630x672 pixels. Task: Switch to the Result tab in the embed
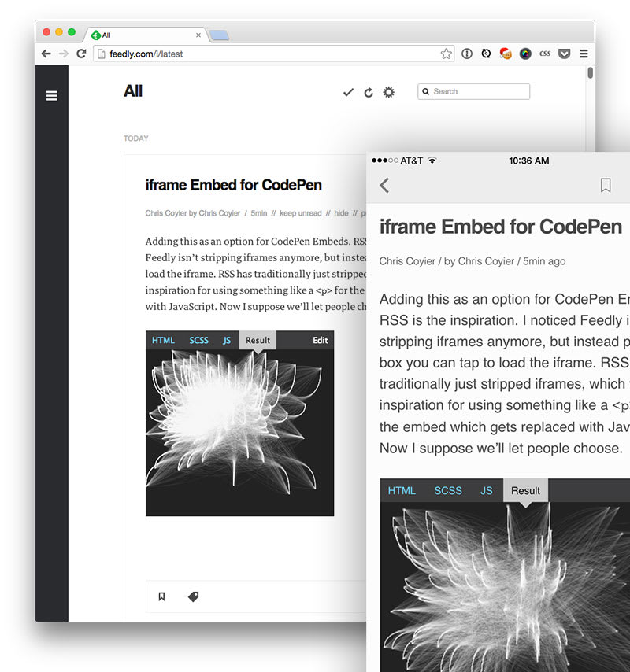click(258, 340)
